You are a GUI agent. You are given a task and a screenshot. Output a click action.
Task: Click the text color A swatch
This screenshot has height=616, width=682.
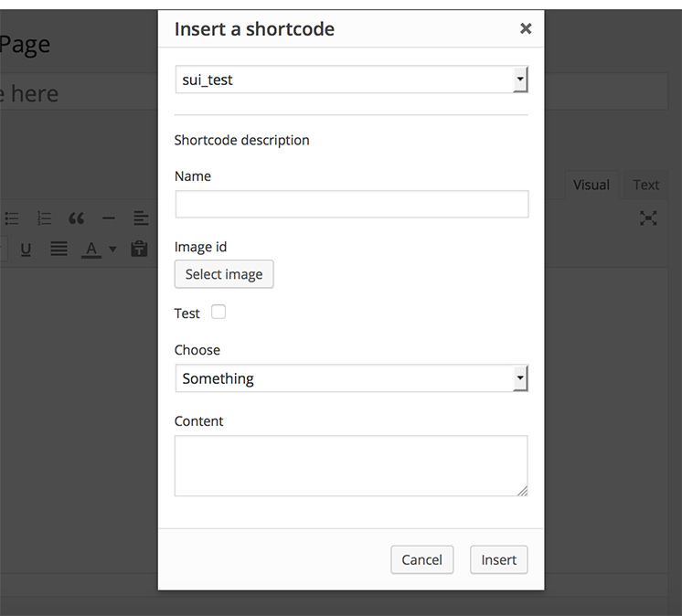point(91,249)
